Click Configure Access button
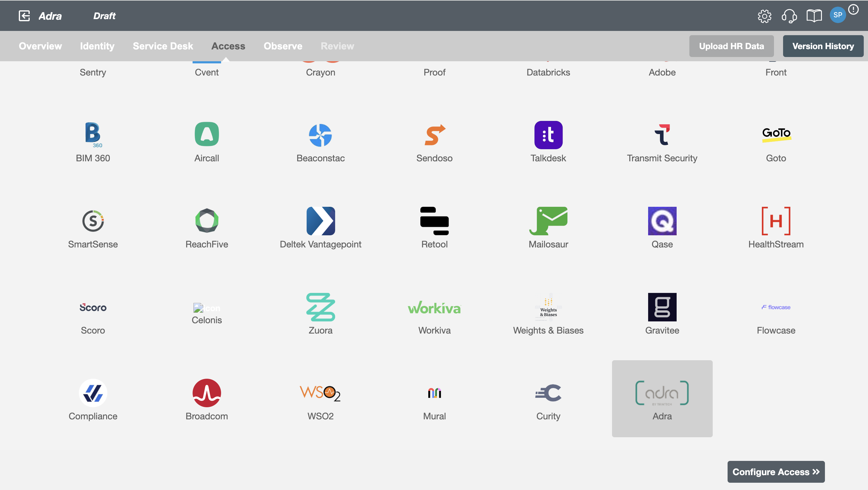 click(x=776, y=472)
